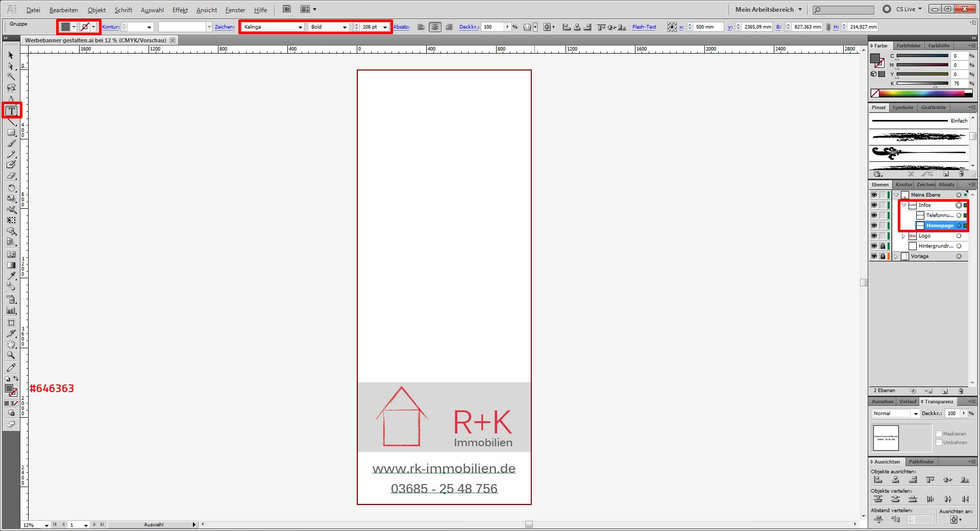Select the Type tool in toolbox
This screenshot has height=531, width=980.
11,111
